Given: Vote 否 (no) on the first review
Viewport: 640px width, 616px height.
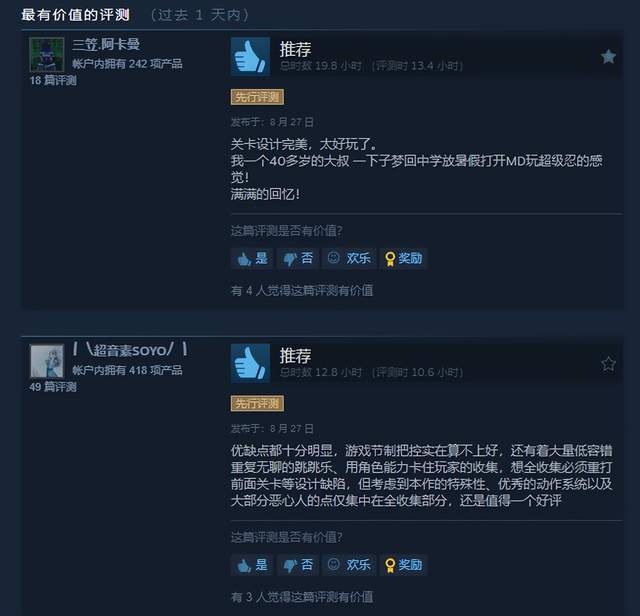Looking at the screenshot, I should (x=298, y=258).
